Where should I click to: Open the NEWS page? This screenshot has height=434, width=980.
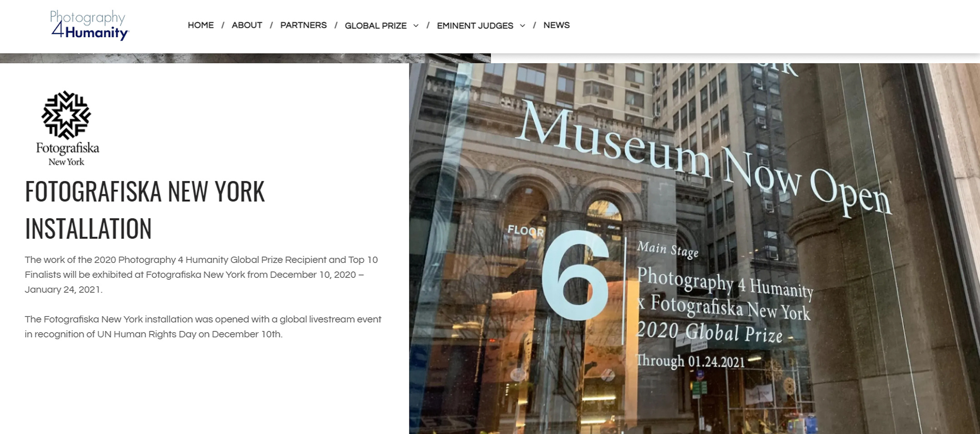click(x=556, y=25)
